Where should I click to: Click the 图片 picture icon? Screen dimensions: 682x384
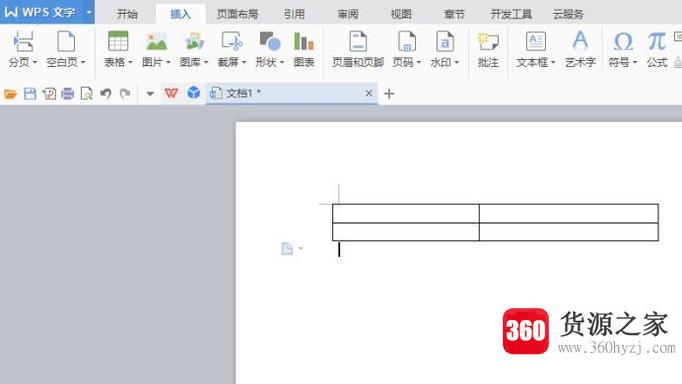[x=156, y=42]
